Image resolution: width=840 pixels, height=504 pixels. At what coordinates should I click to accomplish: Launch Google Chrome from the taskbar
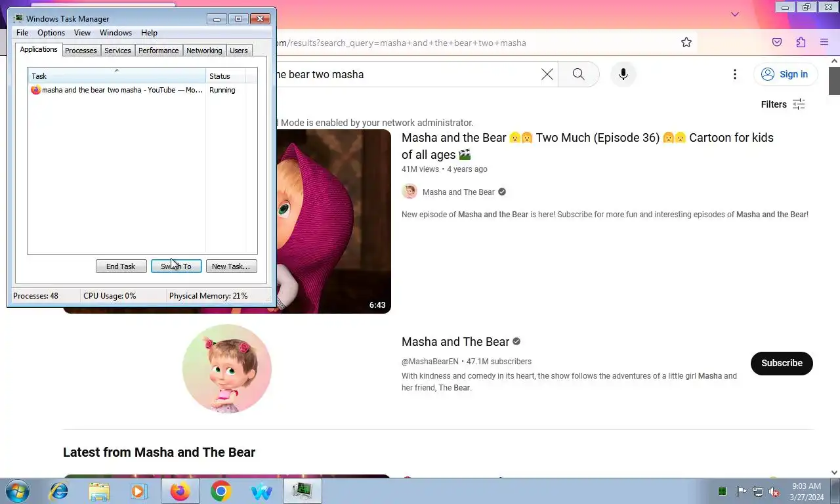[x=220, y=491]
